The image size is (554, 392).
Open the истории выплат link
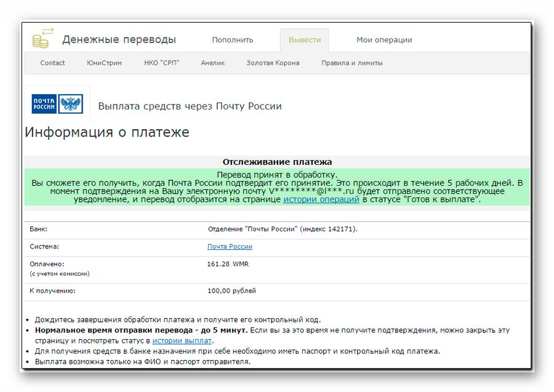[x=182, y=341]
